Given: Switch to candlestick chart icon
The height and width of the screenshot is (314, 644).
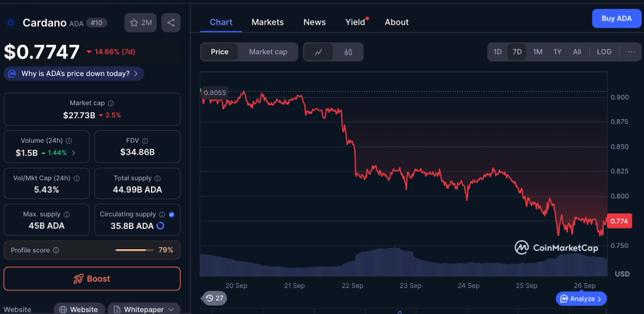Looking at the screenshot, I should coord(348,52).
